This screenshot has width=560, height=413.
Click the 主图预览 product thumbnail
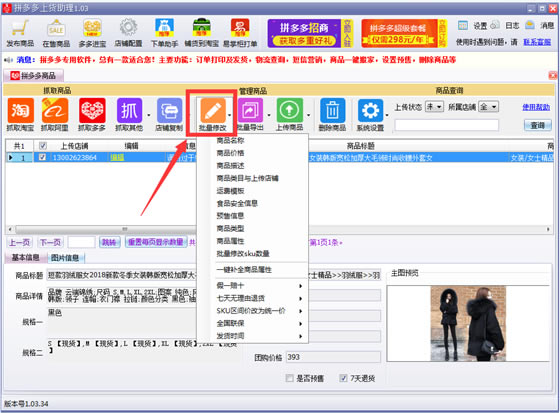click(x=468, y=323)
